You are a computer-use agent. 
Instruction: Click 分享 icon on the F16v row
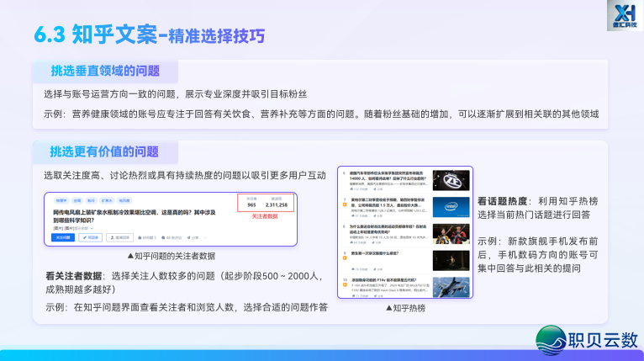pyautogui.click(x=376, y=295)
